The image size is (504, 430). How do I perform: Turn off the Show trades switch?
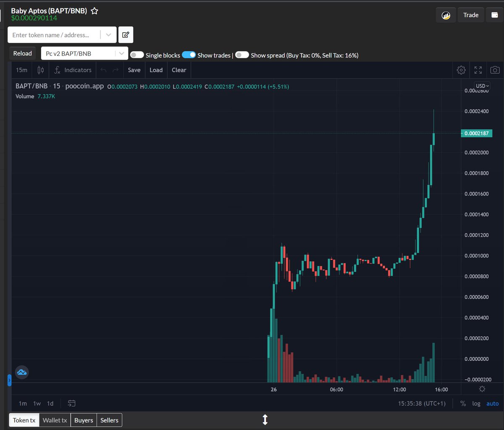[189, 55]
